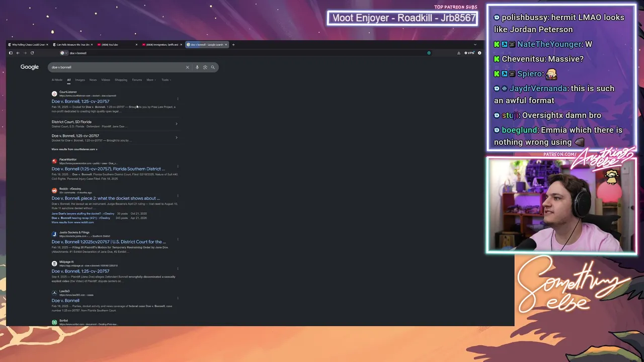Image resolution: width=644 pixels, height=362 pixels.
Task: Open 'Jane Doe's lawyers stuffing the docket?' link
Action: coord(83,214)
